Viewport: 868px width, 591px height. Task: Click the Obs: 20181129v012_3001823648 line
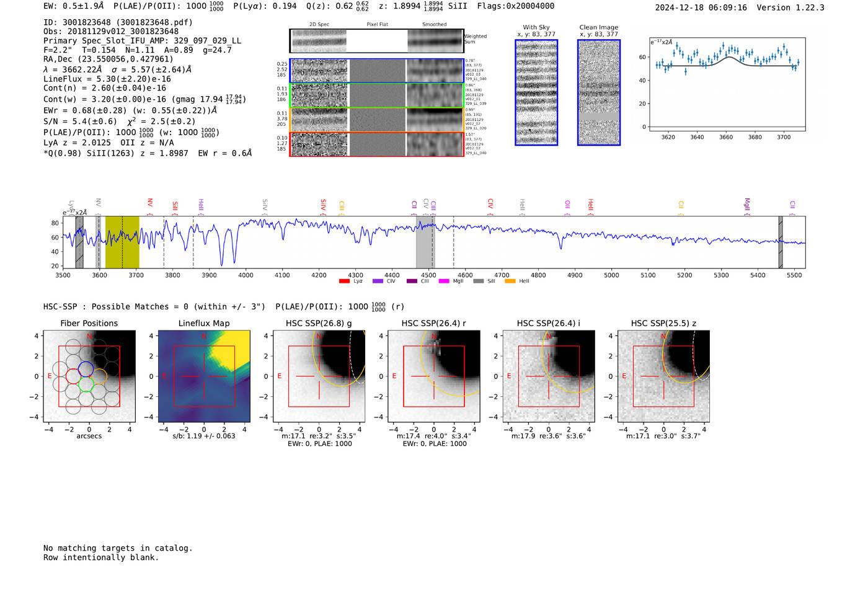111,32
